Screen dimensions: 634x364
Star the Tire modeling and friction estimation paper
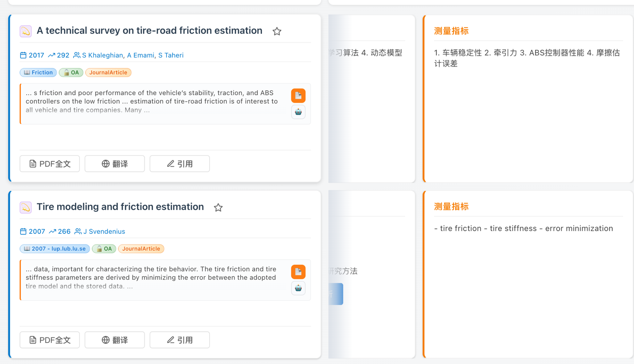tap(218, 207)
